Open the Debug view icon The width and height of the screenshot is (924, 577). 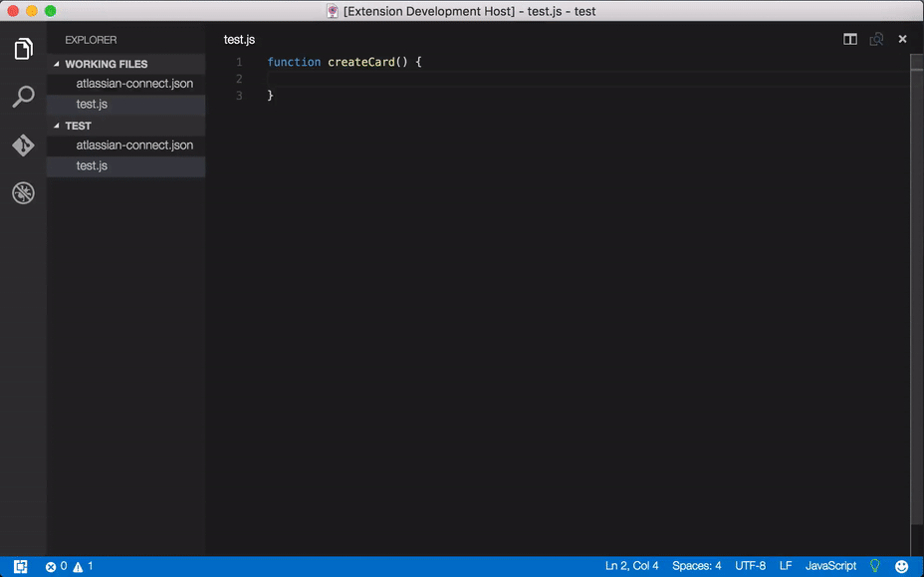point(23,193)
